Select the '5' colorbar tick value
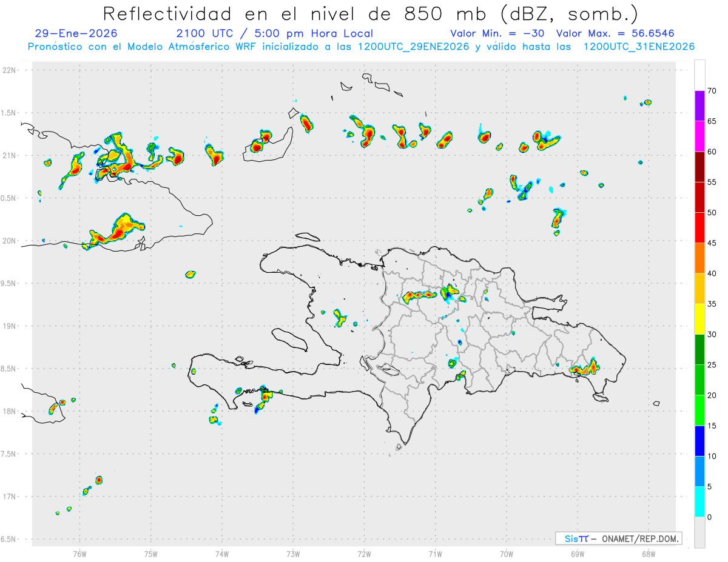This screenshot has width=728, height=562. tap(710, 487)
